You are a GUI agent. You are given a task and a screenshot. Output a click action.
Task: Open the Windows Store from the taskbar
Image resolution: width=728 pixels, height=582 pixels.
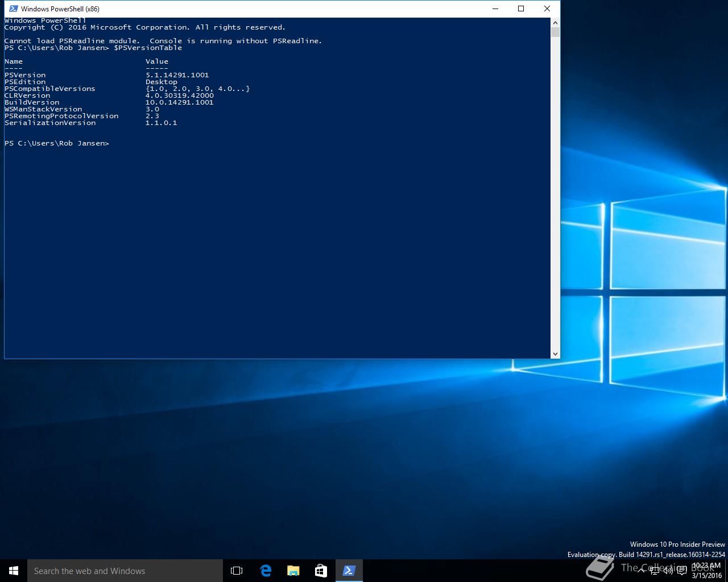coord(321,571)
